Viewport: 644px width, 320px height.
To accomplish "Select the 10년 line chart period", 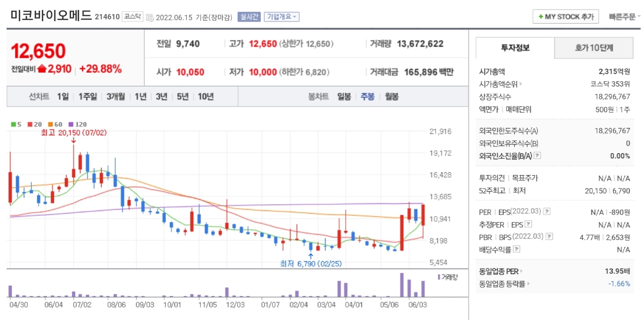I will (206, 96).
